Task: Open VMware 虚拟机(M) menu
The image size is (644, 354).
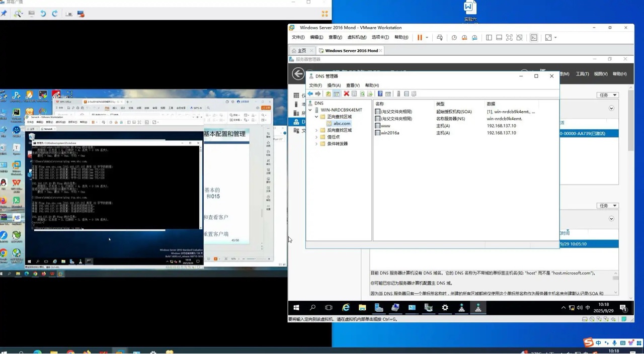Action: [x=357, y=37]
